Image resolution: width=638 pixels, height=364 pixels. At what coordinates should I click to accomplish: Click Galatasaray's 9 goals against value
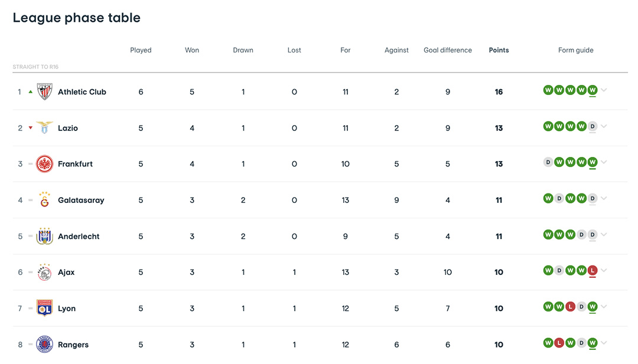[x=396, y=200]
